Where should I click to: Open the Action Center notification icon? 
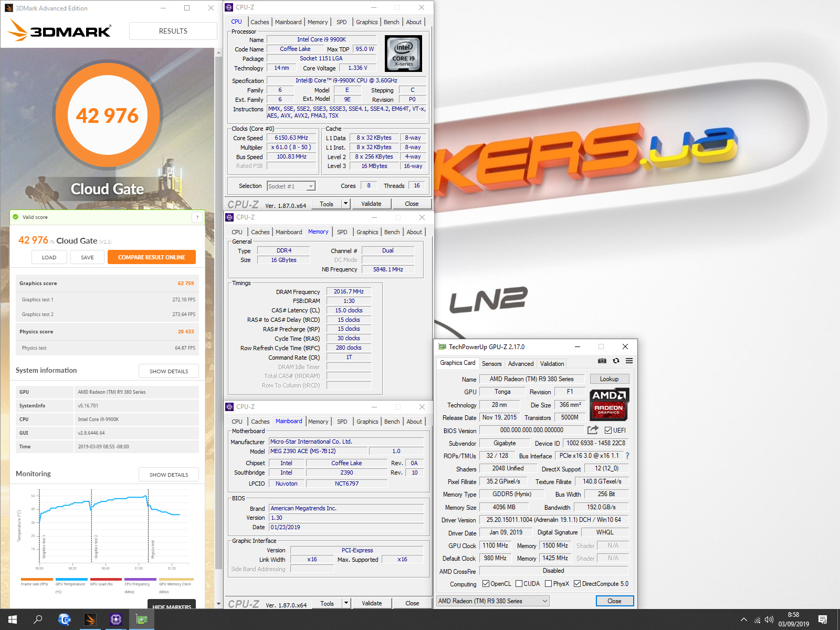823,619
